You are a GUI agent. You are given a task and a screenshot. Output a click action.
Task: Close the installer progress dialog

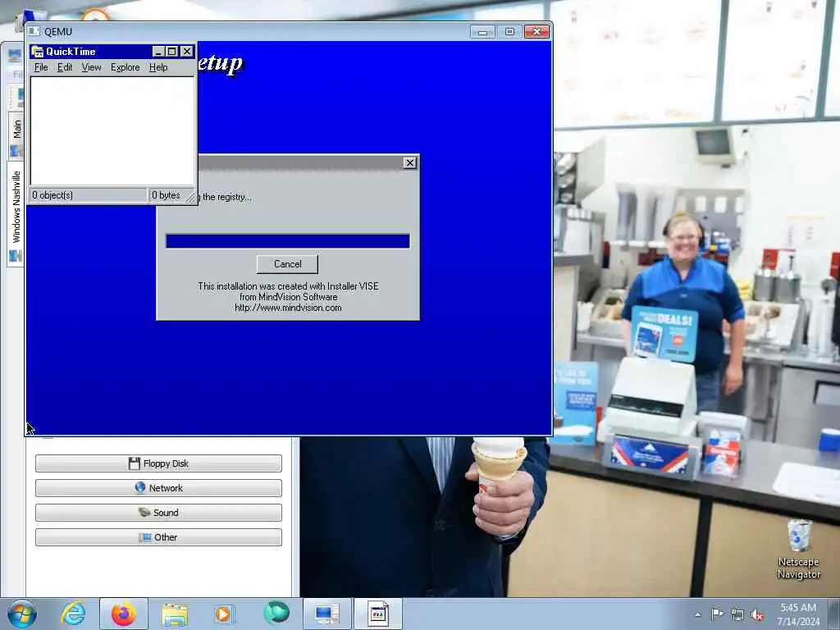pos(410,163)
